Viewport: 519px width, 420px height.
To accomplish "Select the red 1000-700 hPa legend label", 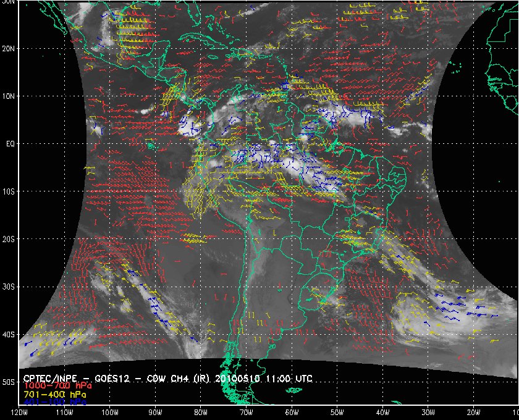I will click(57, 386).
